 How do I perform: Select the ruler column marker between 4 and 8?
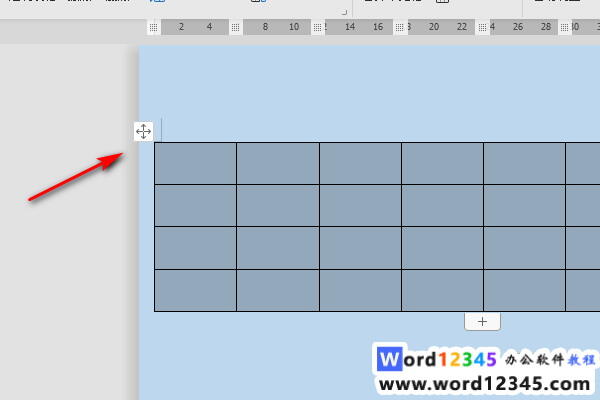[235, 27]
